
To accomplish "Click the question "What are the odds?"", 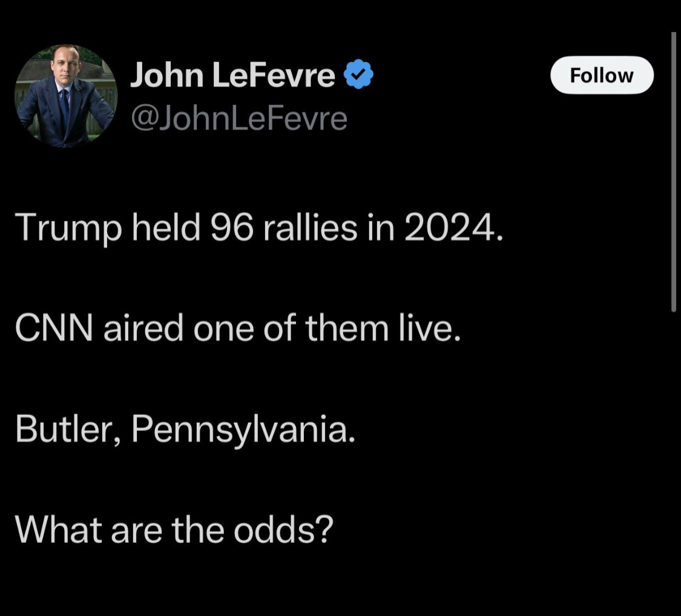I will [174, 529].
